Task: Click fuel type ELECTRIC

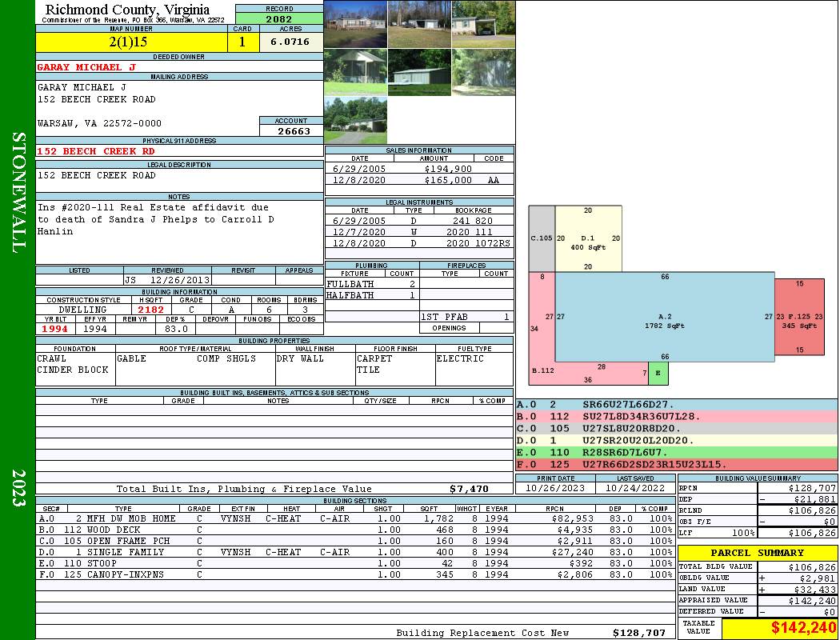Action: click(460, 358)
